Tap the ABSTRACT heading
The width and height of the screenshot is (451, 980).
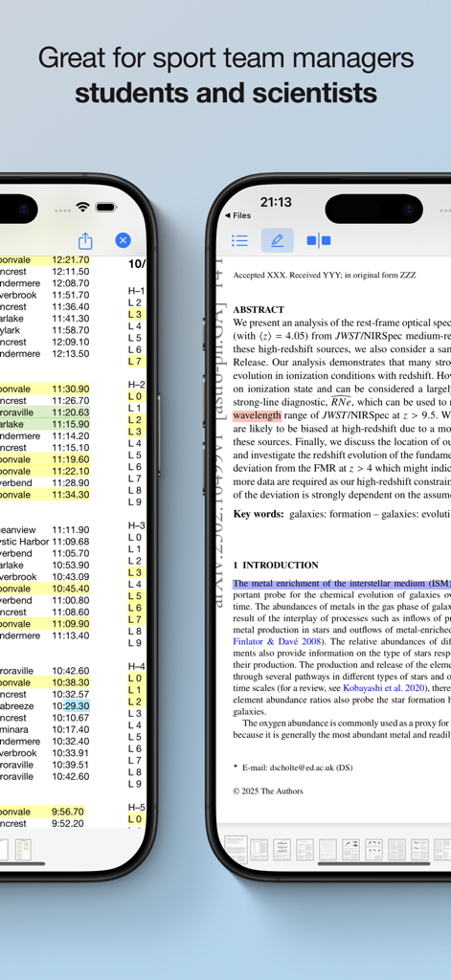(x=259, y=309)
